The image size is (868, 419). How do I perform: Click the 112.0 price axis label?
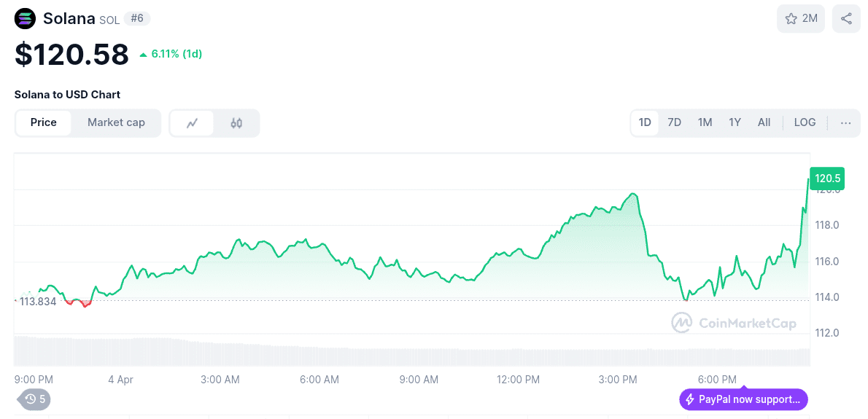(826, 333)
